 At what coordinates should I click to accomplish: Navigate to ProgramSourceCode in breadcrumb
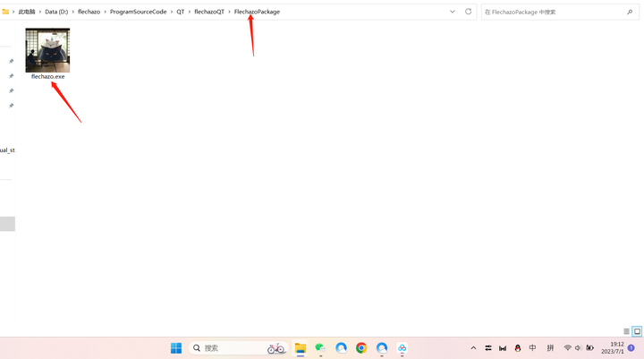click(x=138, y=12)
